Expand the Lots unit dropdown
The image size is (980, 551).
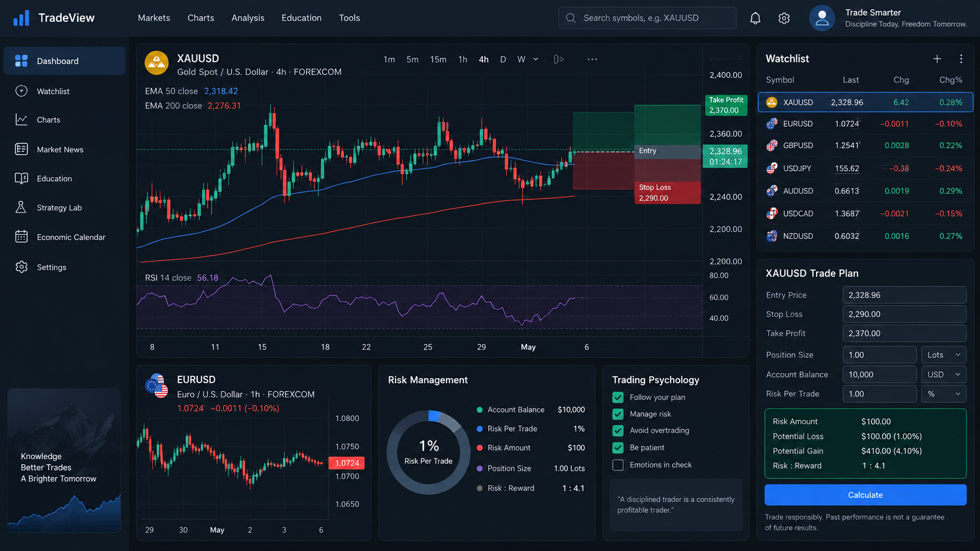point(944,355)
